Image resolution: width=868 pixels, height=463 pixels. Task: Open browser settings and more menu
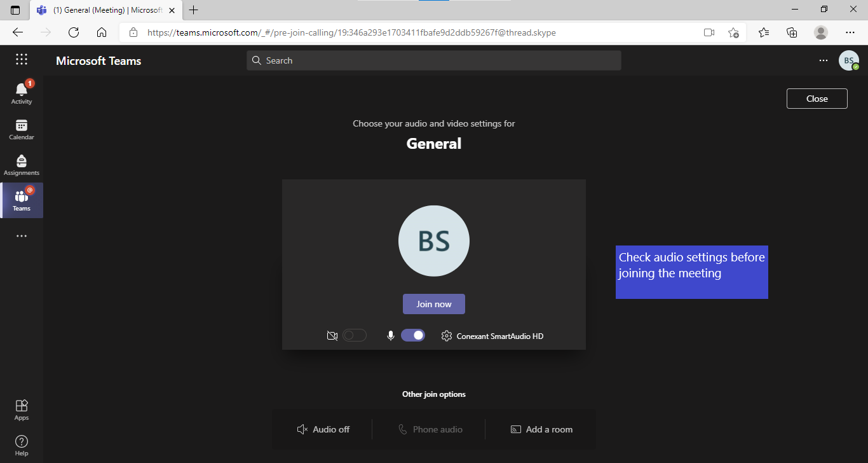click(x=850, y=32)
